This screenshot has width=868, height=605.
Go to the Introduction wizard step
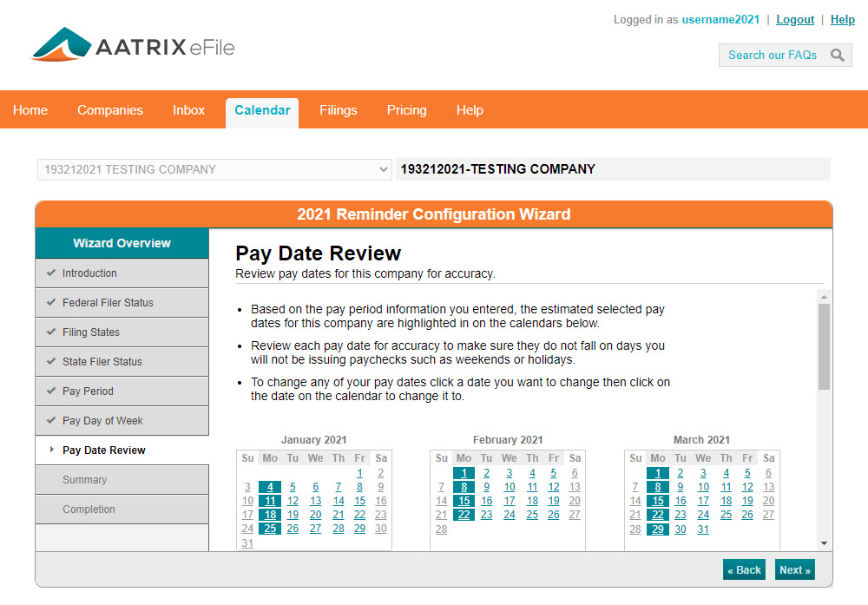89,273
